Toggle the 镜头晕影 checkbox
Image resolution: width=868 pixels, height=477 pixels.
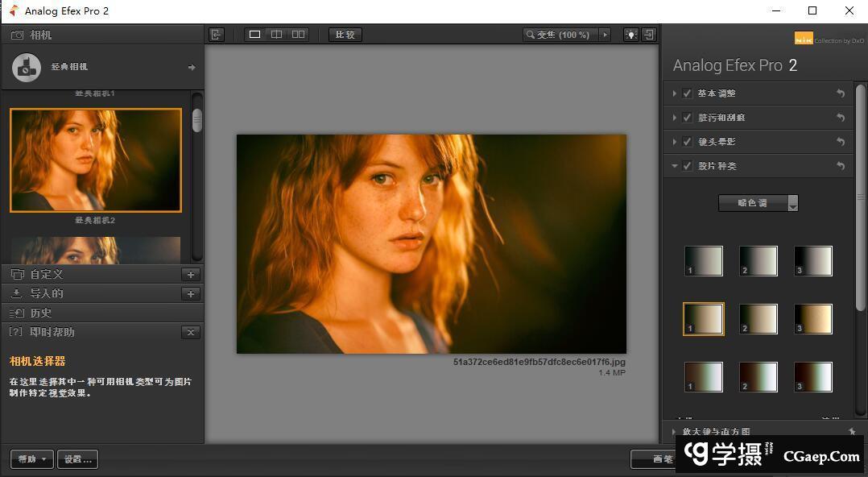pyautogui.click(x=687, y=142)
